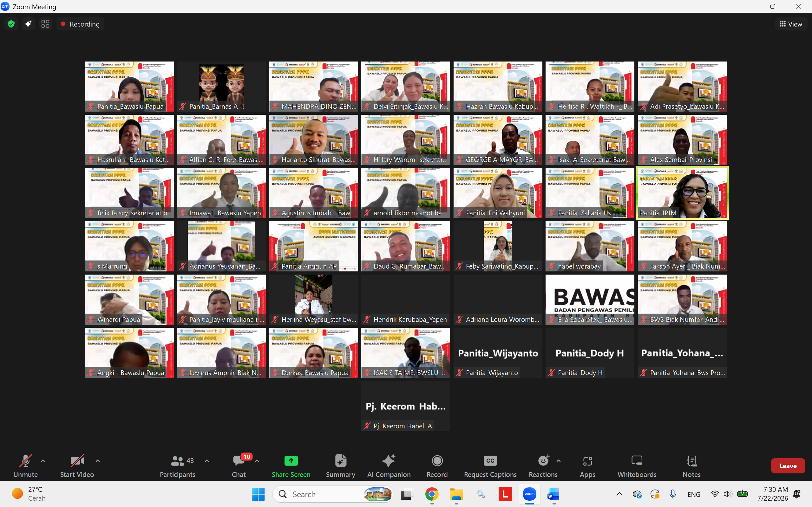Expand audio options arrow beside Unmute
Image resolution: width=812 pixels, height=507 pixels.
43,461
